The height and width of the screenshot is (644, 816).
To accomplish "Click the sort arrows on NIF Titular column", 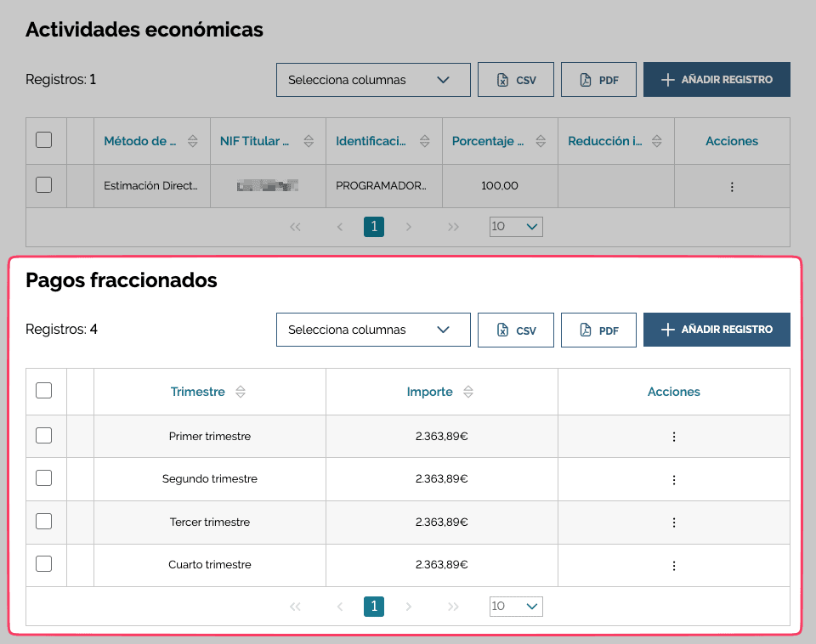I will coord(307,141).
